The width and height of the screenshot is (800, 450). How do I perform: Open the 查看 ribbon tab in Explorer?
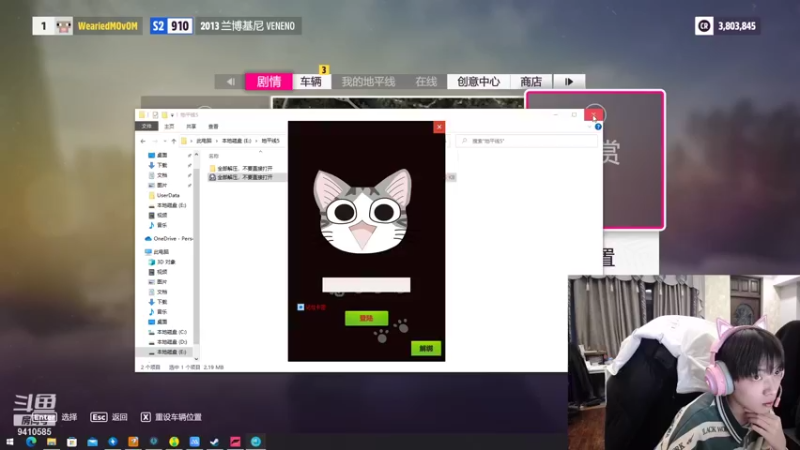pos(213,127)
